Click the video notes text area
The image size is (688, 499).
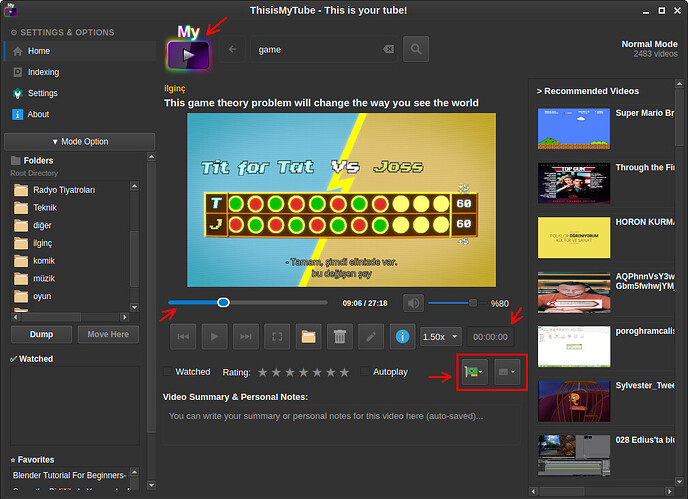coord(342,425)
